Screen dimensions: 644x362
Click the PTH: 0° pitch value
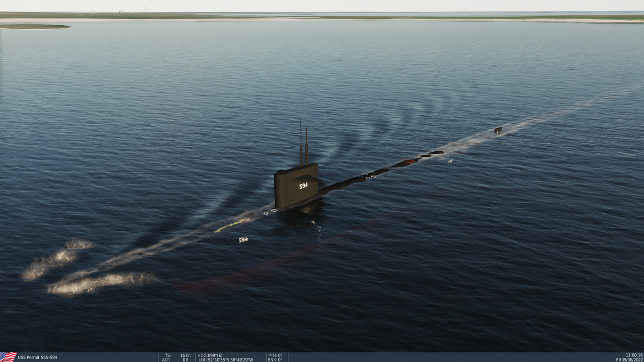tap(275, 355)
